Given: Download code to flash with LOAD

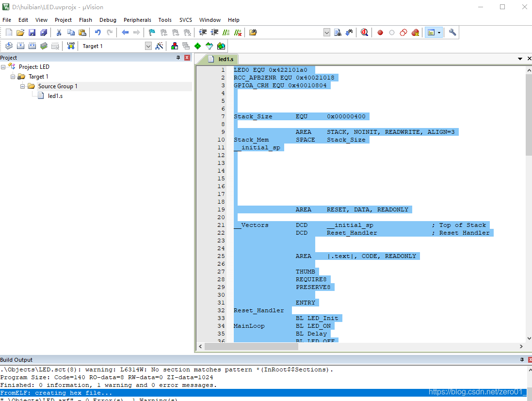Looking at the screenshot, I should point(71,46).
